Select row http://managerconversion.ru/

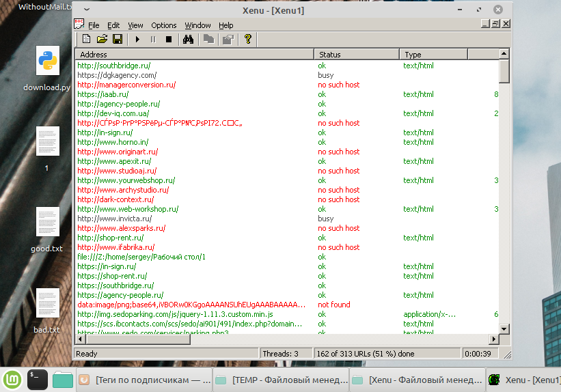287,85
